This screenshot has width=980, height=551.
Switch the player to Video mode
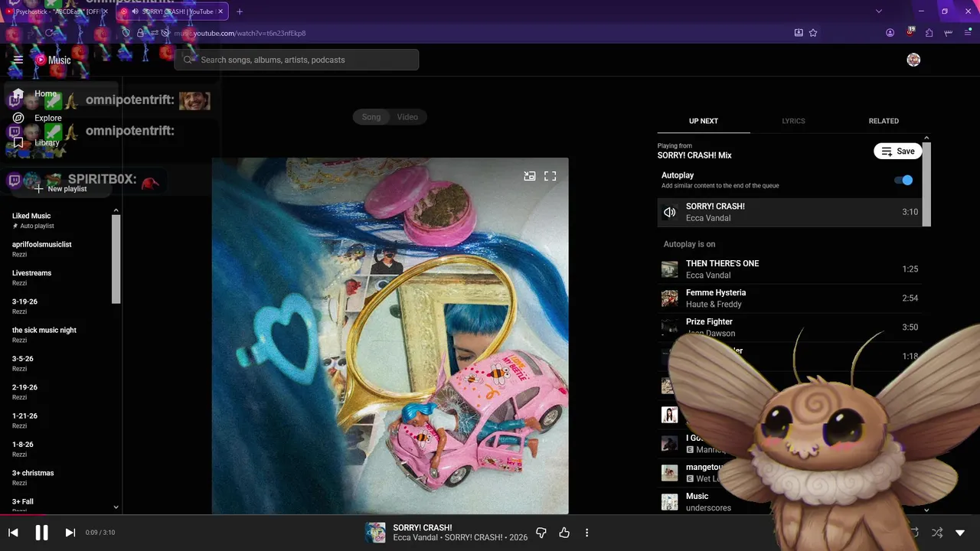click(407, 117)
